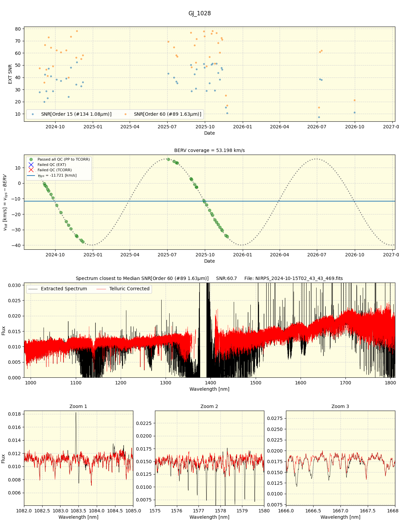Click the BERV coverage = 53.198 km/s title
This screenshot has height=532, width=399.
pyautogui.click(x=209, y=150)
